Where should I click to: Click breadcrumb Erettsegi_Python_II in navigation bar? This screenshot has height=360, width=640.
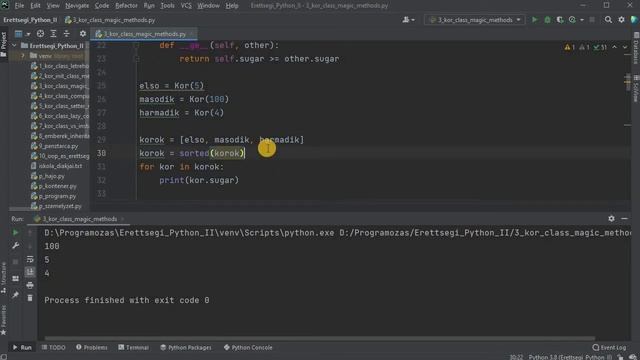click(30, 20)
